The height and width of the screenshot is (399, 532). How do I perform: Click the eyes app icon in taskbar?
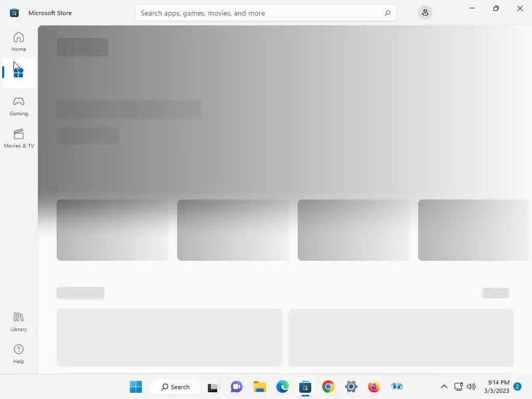click(x=396, y=387)
